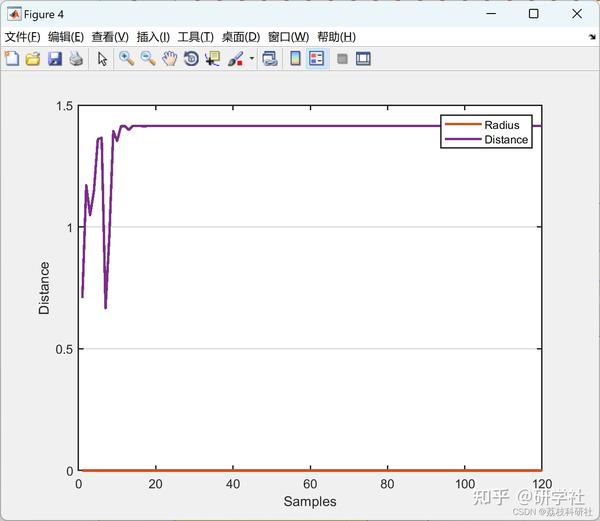The height and width of the screenshot is (521, 600).
Task: Activate the Pan hand tool
Action: pos(170,59)
